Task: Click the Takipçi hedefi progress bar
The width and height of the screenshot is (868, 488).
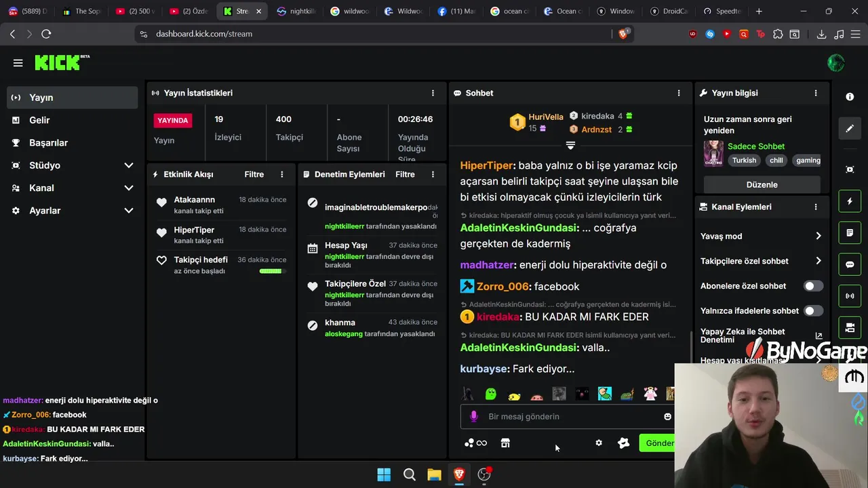Action: [x=271, y=271]
